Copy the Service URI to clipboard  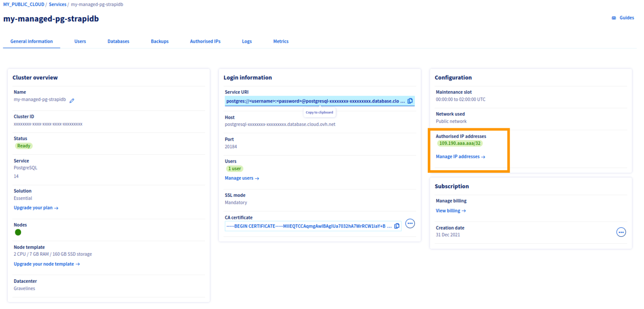click(409, 101)
